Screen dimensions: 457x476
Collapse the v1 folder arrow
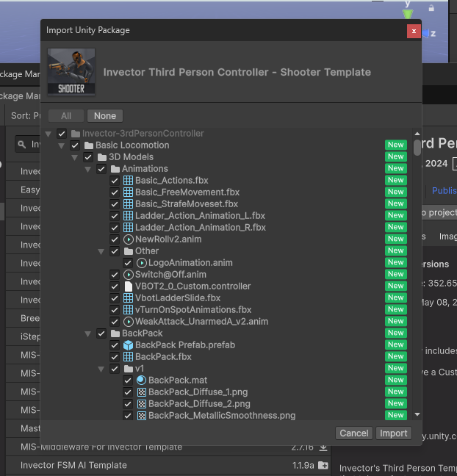click(x=101, y=369)
